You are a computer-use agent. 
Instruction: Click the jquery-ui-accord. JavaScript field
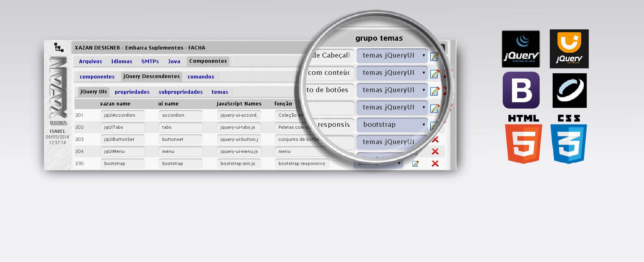(x=239, y=116)
